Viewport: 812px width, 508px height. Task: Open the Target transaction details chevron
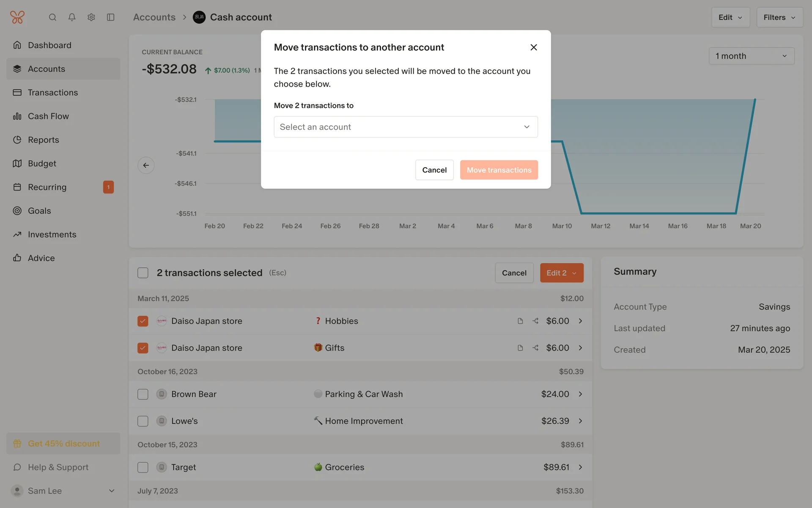(x=580, y=467)
